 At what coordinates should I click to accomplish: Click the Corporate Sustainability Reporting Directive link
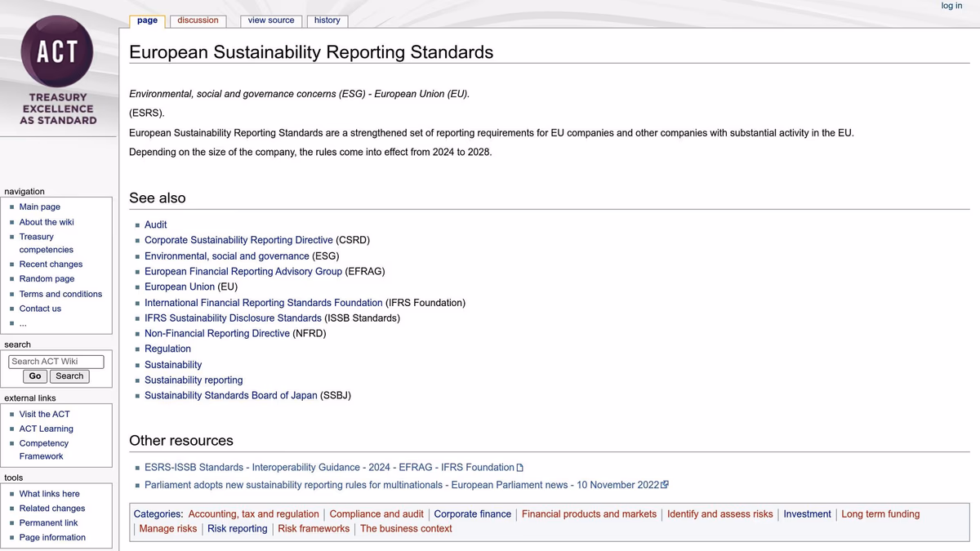click(237, 240)
